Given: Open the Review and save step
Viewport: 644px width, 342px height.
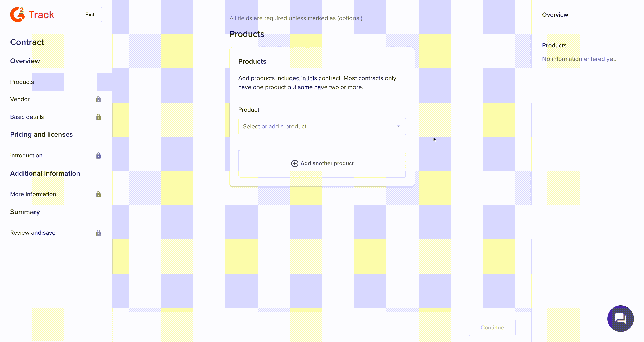Looking at the screenshot, I should [x=33, y=233].
